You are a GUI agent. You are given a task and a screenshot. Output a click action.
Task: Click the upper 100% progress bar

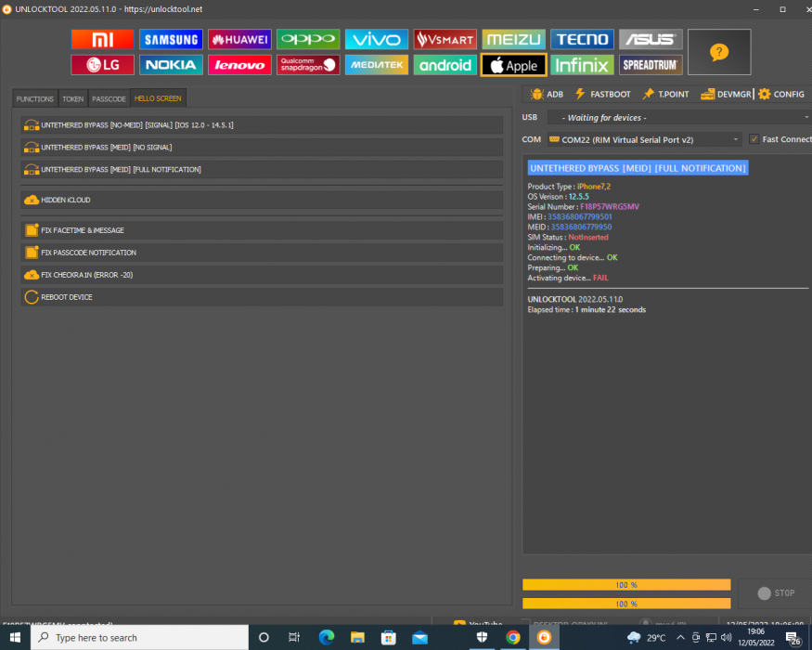point(626,585)
